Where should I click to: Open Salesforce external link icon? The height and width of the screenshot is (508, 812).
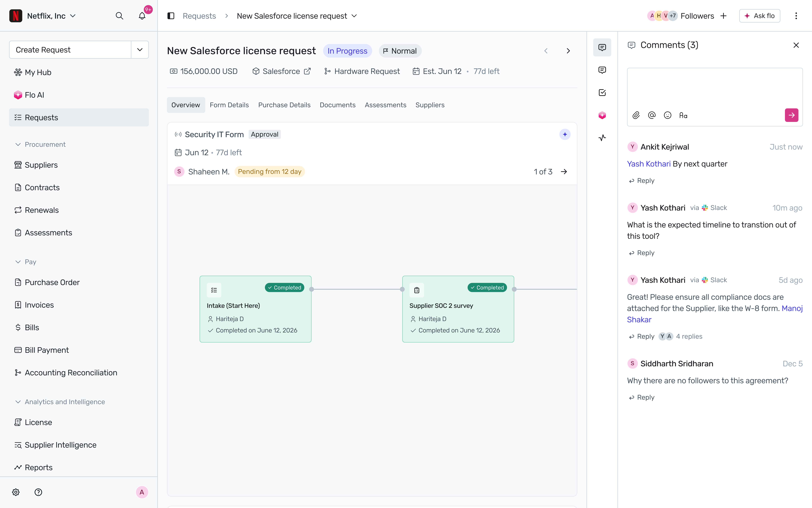click(x=307, y=71)
